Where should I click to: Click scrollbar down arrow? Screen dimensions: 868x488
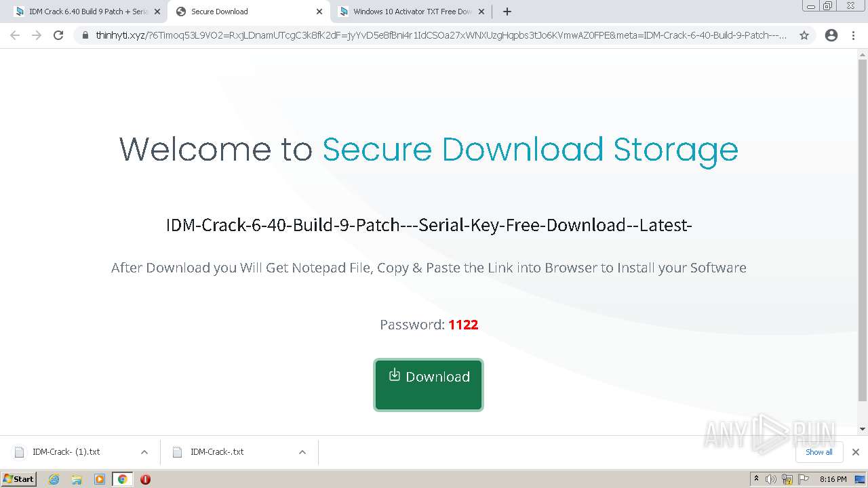863,429
